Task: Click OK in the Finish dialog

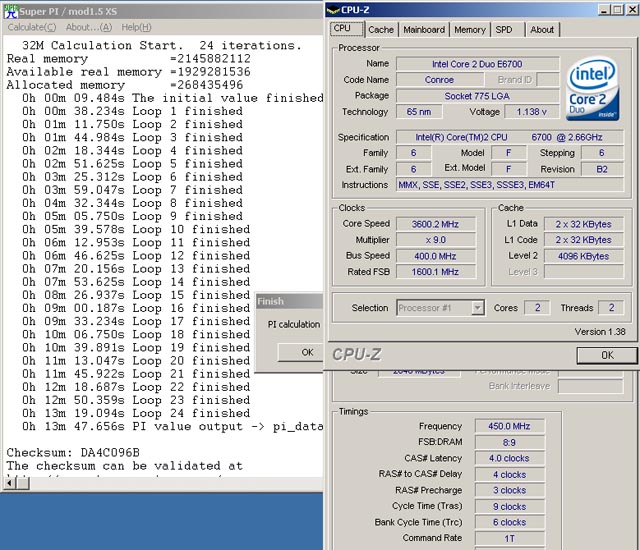Action: coord(302,352)
